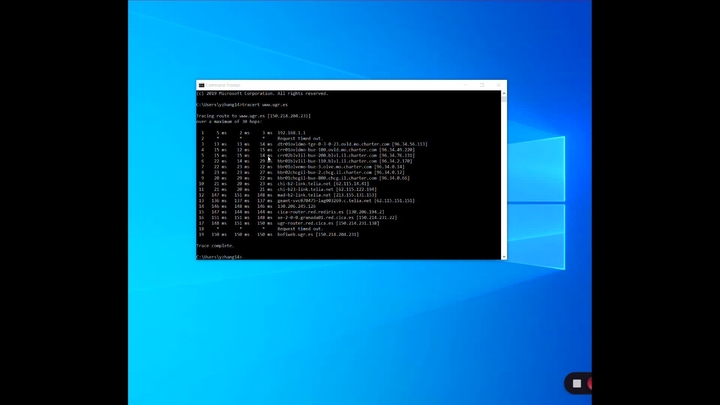Click the final command prompt input line
The height and width of the screenshot is (405, 720).
click(x=221, y=257)
